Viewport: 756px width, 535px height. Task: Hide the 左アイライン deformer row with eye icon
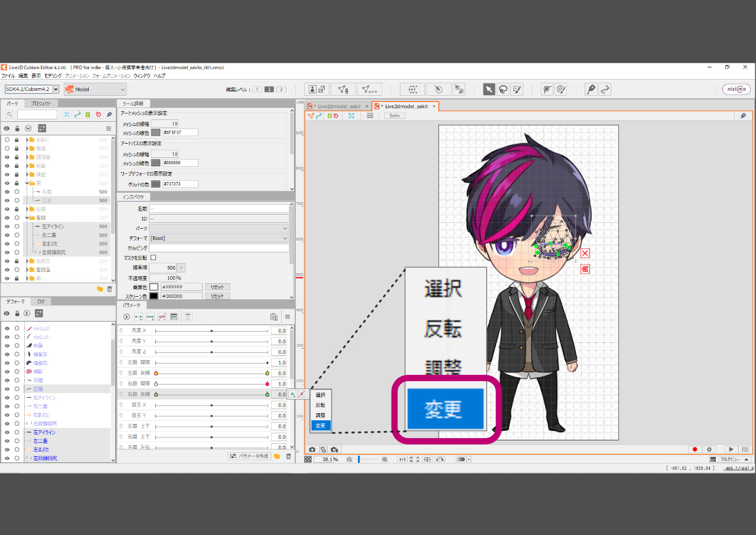click(x=7, y=432)
